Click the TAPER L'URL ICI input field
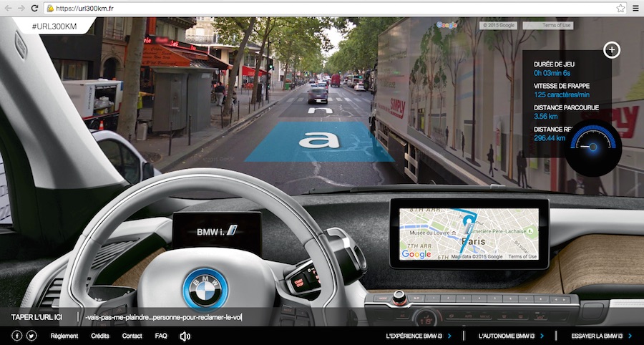The image size is (644, 345). pyautogui.click(x=165, y=317)
